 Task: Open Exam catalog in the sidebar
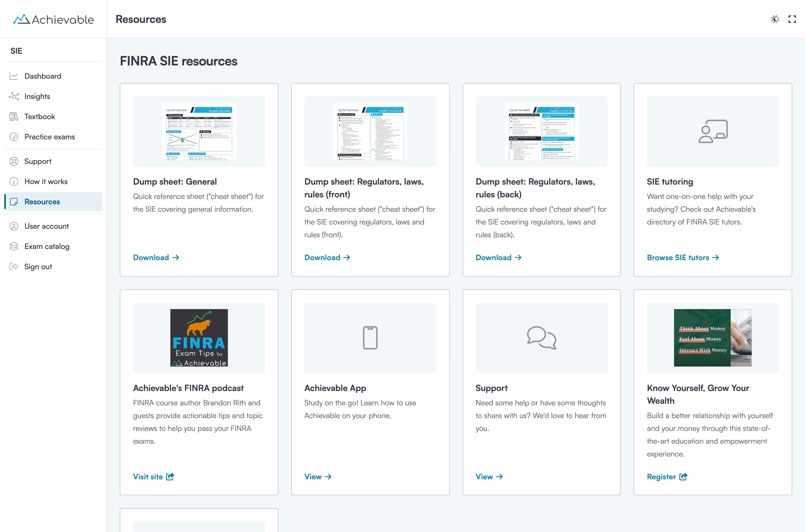[x=53, y=246]
